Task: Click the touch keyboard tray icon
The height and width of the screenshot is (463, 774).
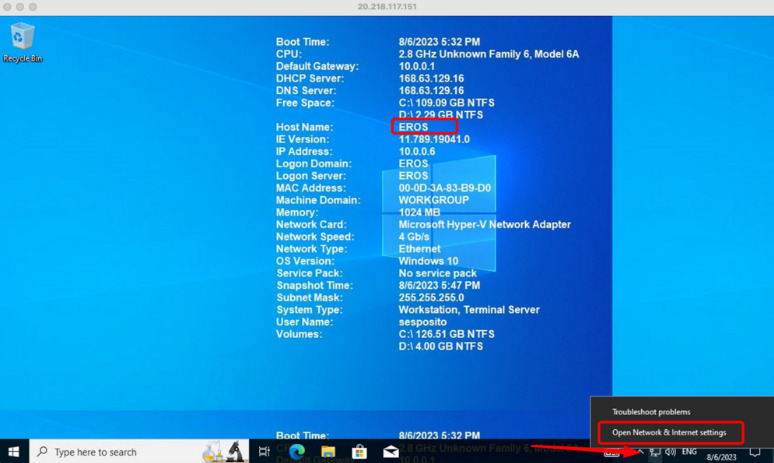Action: tap(611, 452)
